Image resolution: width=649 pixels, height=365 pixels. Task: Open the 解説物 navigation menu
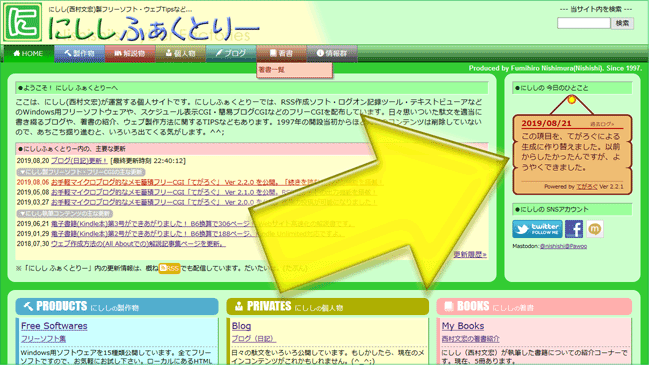[x=130, y=53]
